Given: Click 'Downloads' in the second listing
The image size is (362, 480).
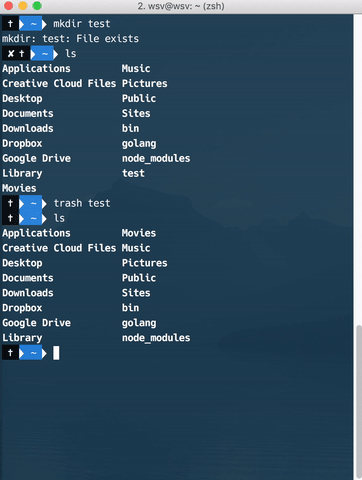Looking at the screenshot, I should coord(28,293).
